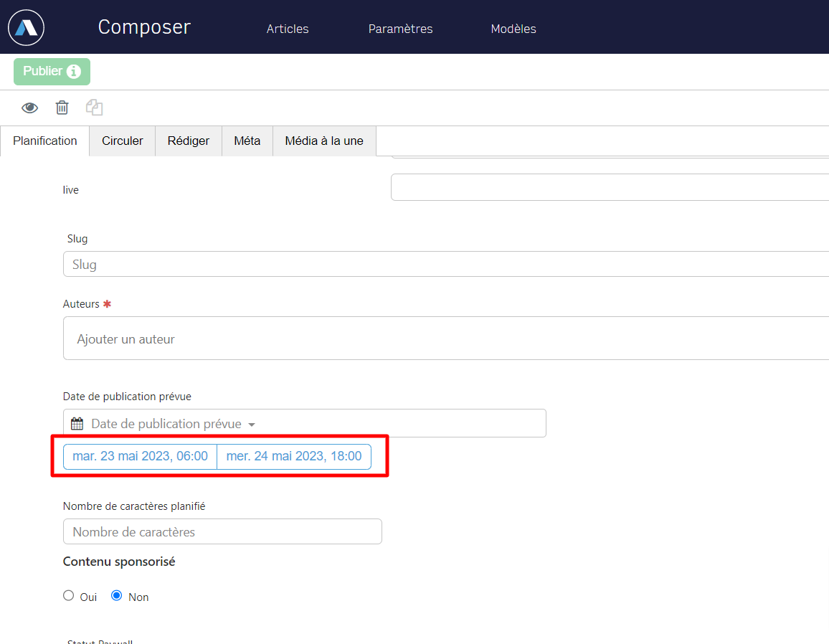Click the calendar icon in publication date

tap(77, 424)
